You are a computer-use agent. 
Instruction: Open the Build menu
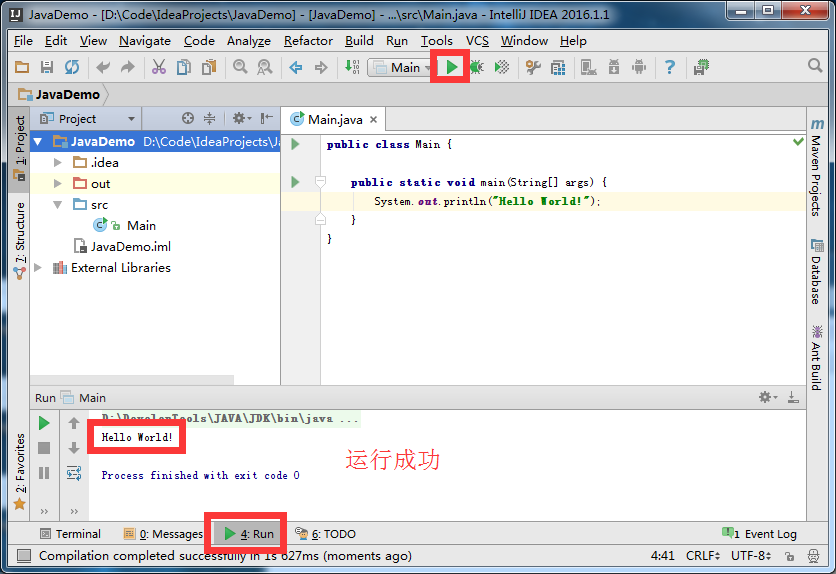point(359,41)
